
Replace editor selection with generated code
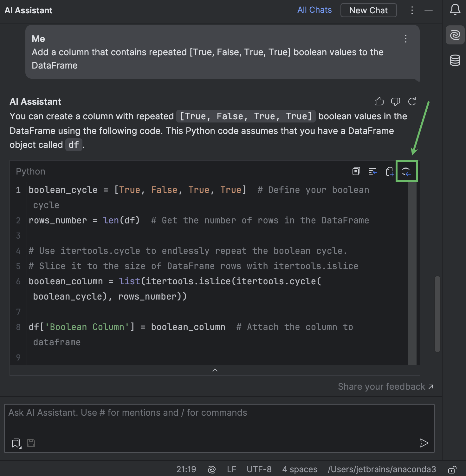(x=407, y=171)
